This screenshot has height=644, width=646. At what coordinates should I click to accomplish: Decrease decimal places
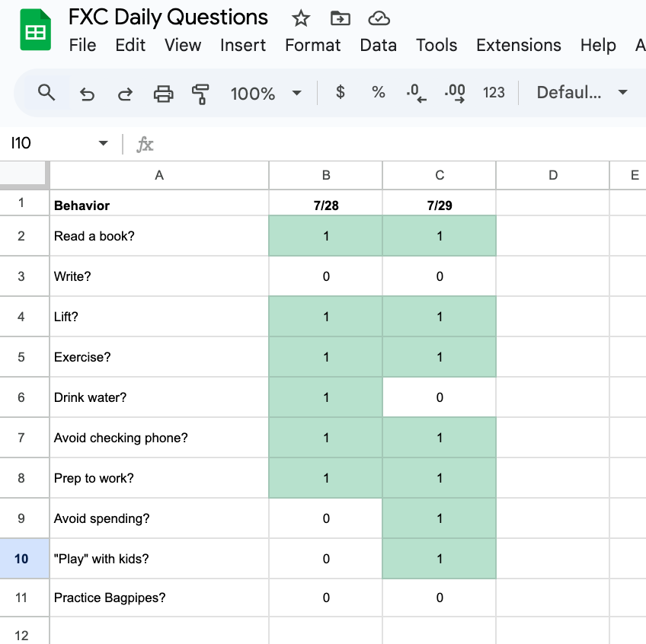(x=416, y=93)
